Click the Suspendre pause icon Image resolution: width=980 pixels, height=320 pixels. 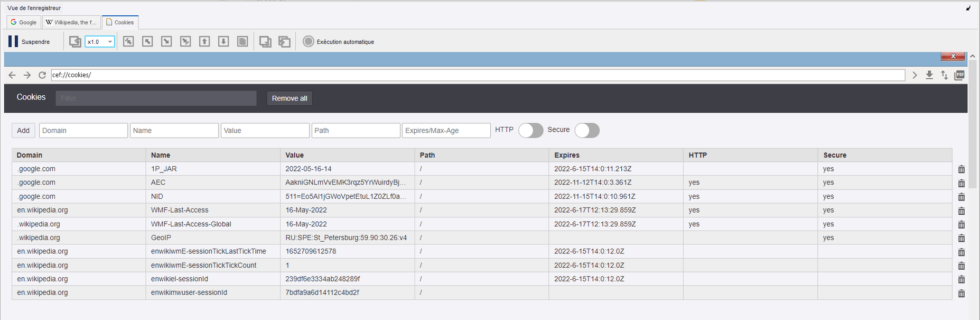point(13,41)
